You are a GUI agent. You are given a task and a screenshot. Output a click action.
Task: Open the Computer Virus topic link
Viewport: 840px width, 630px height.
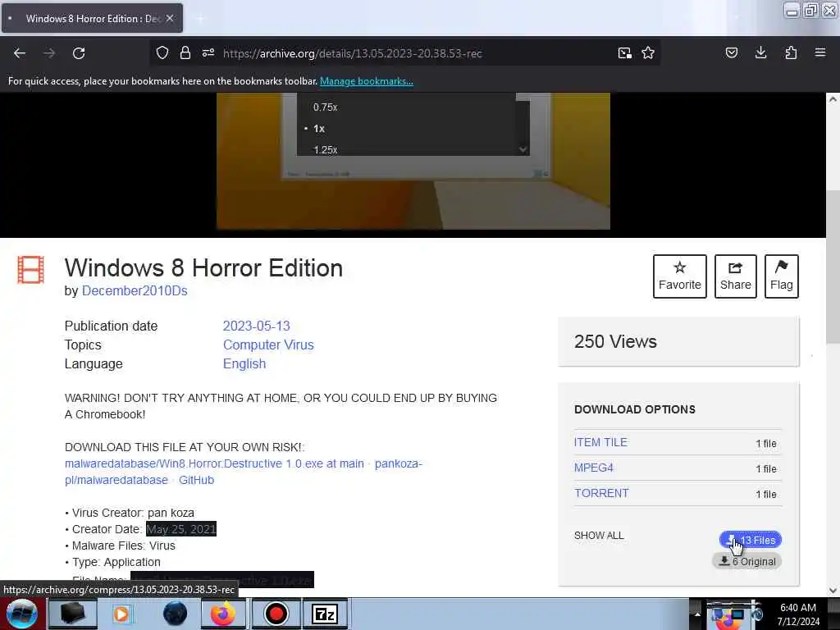pos(268,345)
